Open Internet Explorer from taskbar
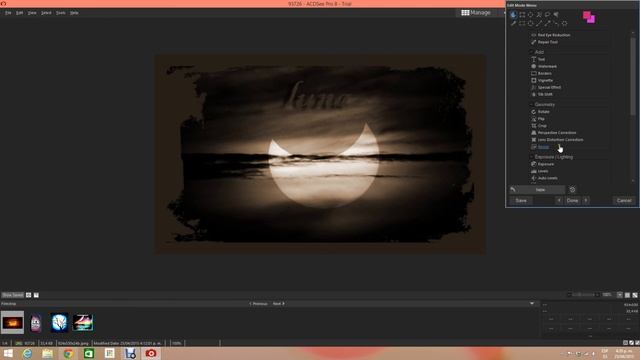Screen dimensions: 640x360 point(27,353)
